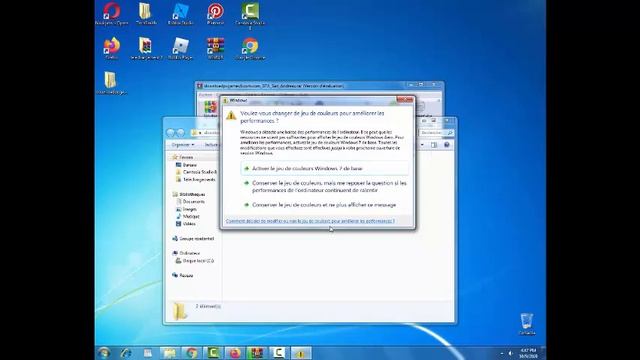Select Documents library in Explorer sidebar
This screenshot has height=360, width=640.
(191, 202)
